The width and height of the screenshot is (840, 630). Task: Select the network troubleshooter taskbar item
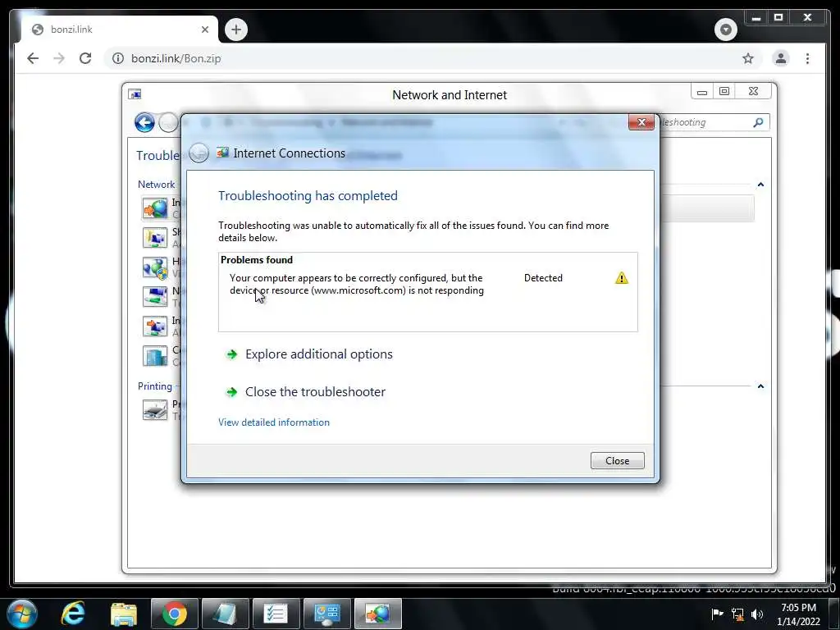(377, 614)
